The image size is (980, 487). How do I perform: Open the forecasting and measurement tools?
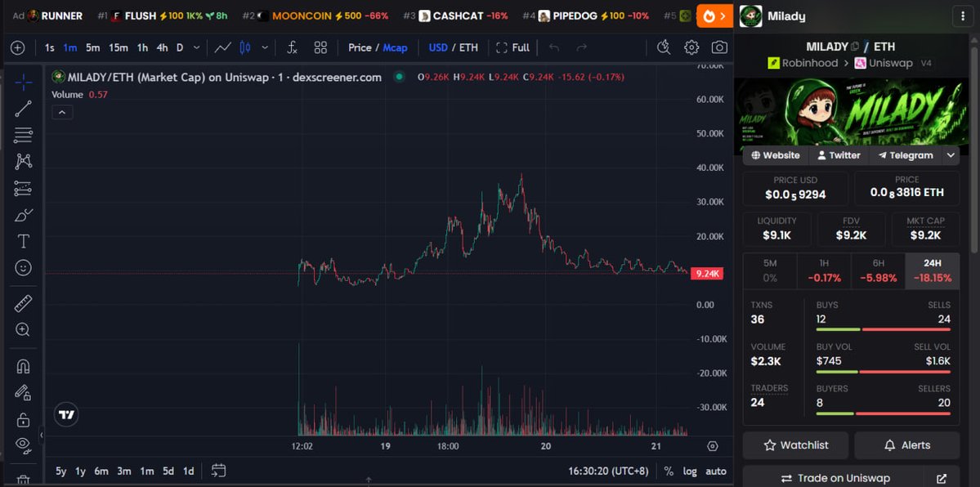(x=23, y=188)
